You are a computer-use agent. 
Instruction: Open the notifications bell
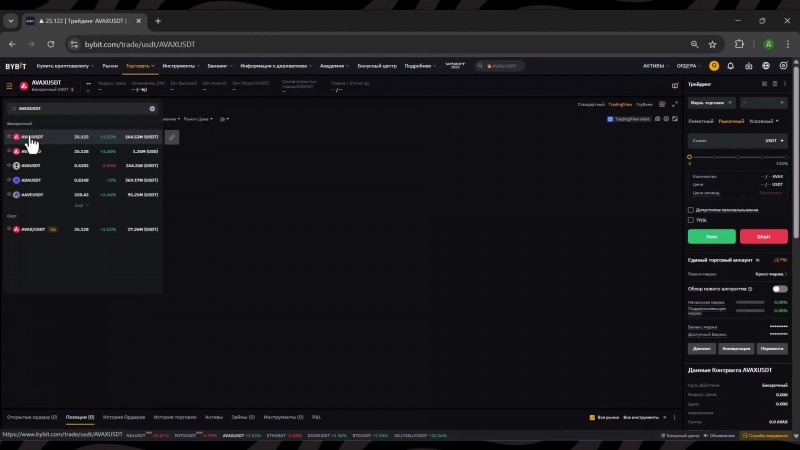point(731,66)
